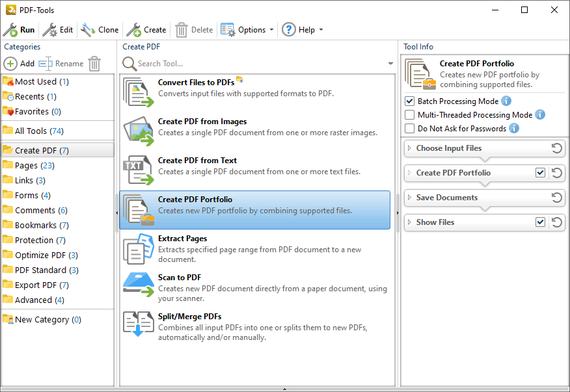Click the Search Tool input field
The height and width of the screenshot is (392, 570).
click(x=260, y=64)
